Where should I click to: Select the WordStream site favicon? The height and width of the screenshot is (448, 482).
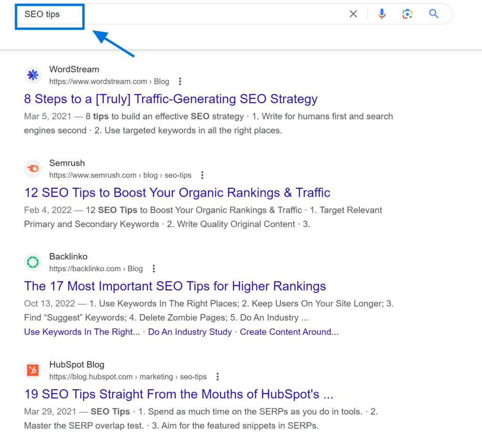[32, 74]
